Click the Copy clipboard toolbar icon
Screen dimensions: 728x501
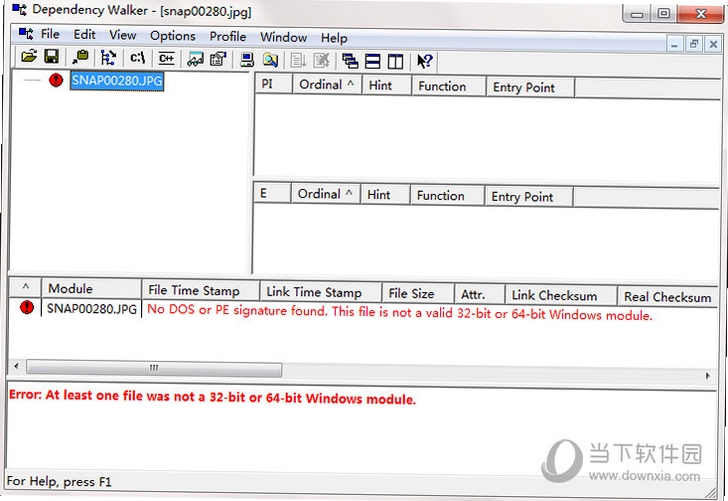coord(80,58)
